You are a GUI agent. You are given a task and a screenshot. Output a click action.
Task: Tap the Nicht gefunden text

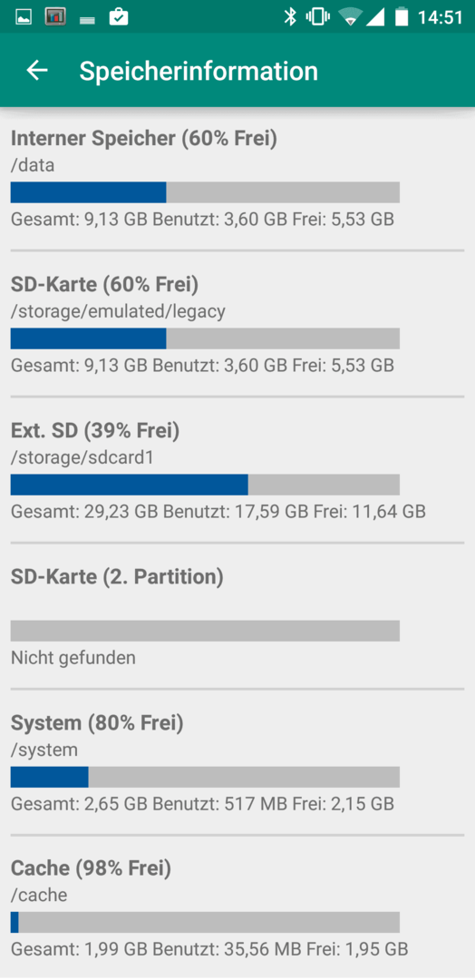[73, 658]
